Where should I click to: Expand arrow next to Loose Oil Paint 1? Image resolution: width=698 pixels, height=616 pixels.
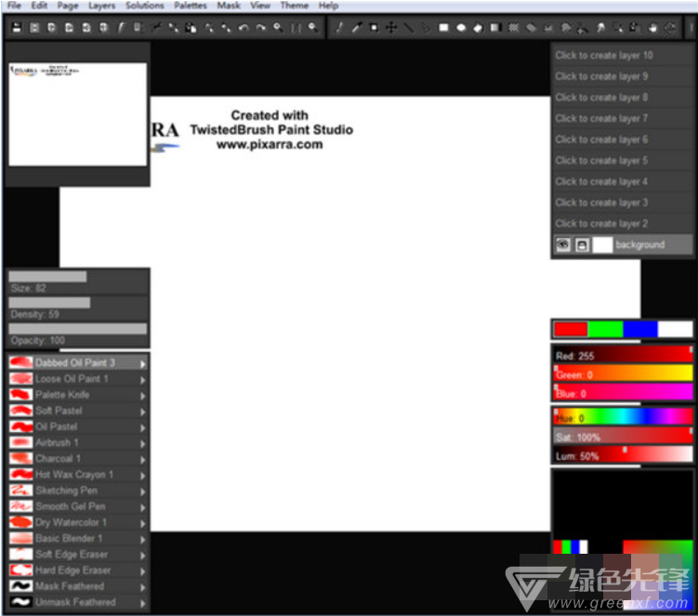tap(143, 380)
